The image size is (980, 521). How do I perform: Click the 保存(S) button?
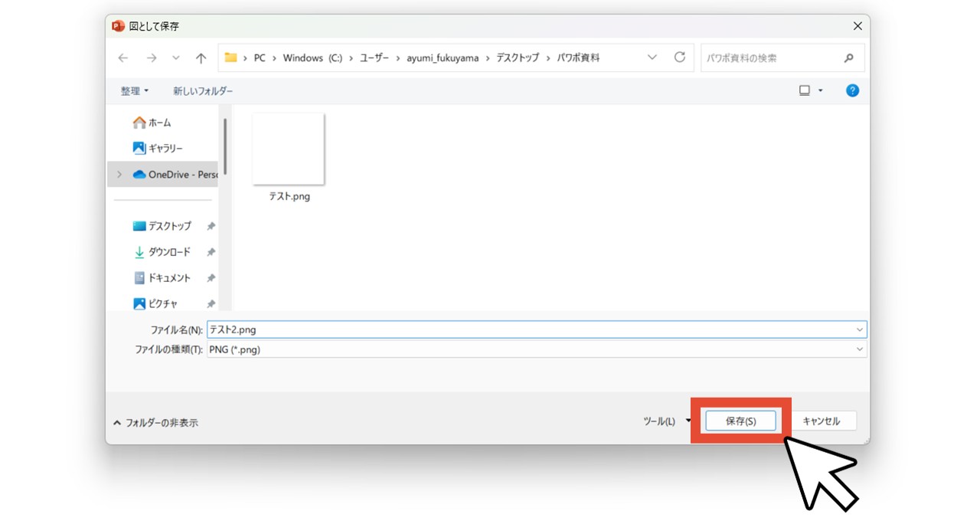740,421
